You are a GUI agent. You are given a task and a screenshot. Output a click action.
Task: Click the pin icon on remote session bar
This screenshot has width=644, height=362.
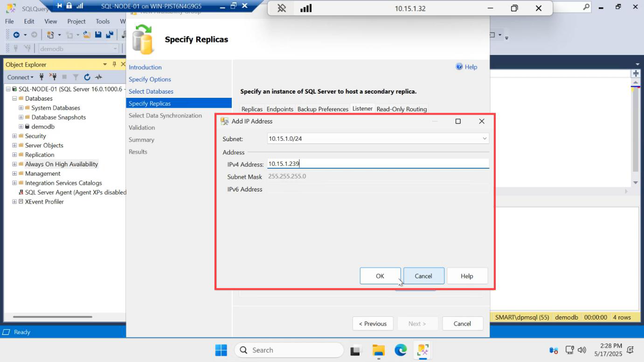tap(60, 6)
